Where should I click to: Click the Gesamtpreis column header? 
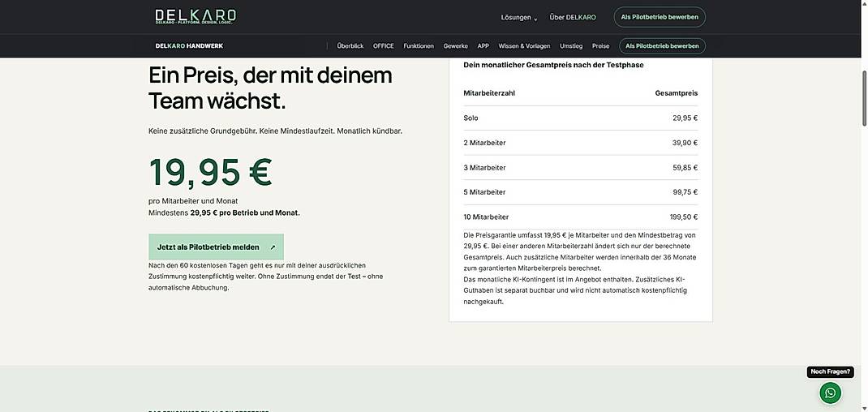tap(677, 93)
